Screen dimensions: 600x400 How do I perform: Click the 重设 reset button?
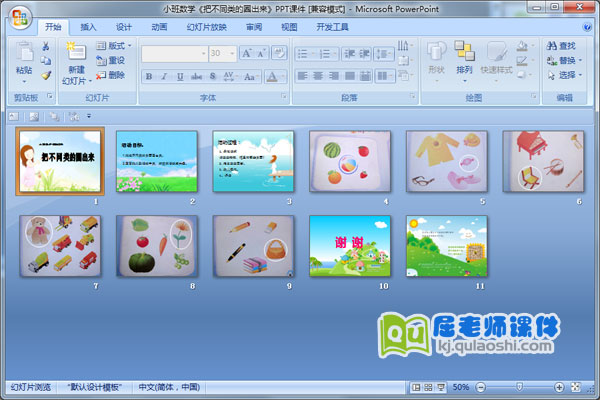point(111,60)
